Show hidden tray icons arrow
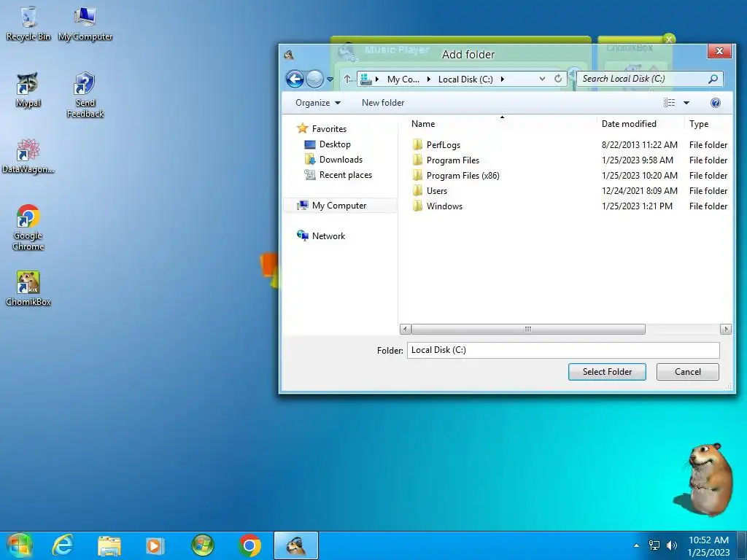747x560 pixels. coord(636,545)
